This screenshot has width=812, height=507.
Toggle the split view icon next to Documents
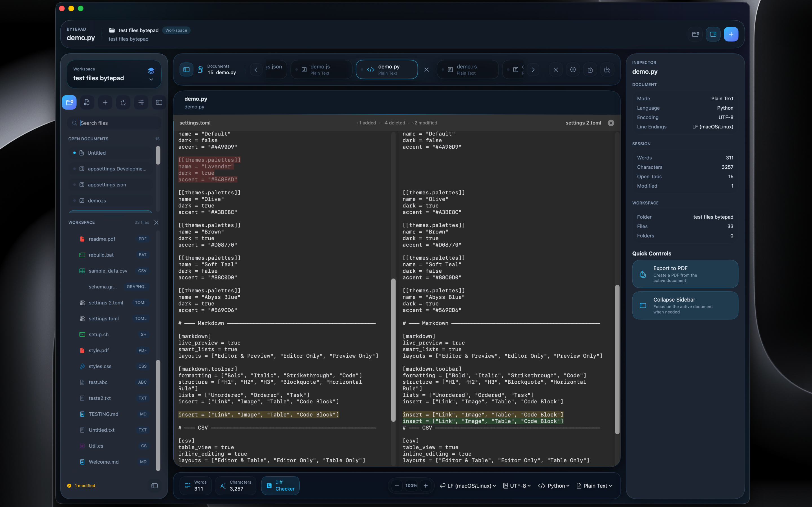[x=187, y=69]
